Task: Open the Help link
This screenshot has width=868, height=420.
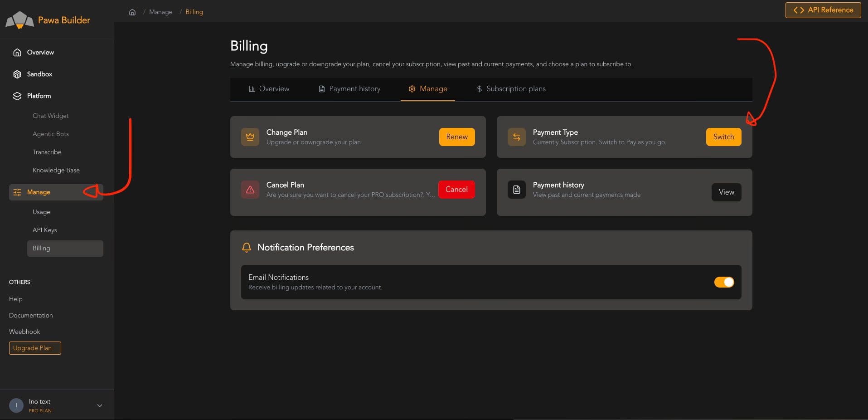Action: (16, 299)
